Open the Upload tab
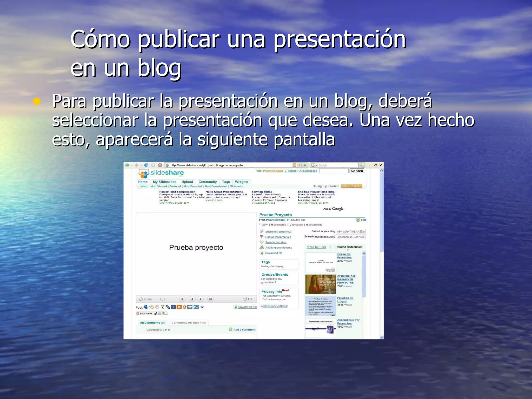The height and width of the screenshot is (399, 532). point(187,182)
